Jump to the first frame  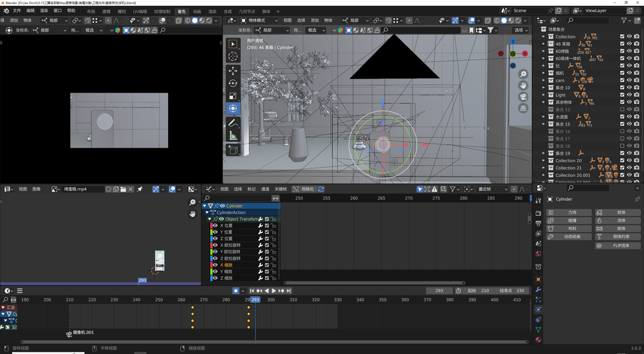[x=252, y=290]
